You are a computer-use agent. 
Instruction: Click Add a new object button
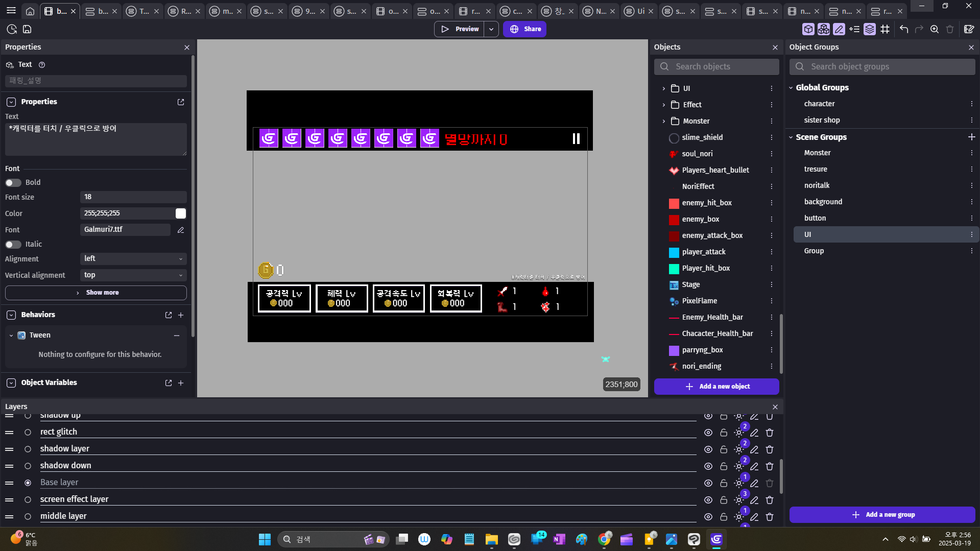(x=716, y=387)
